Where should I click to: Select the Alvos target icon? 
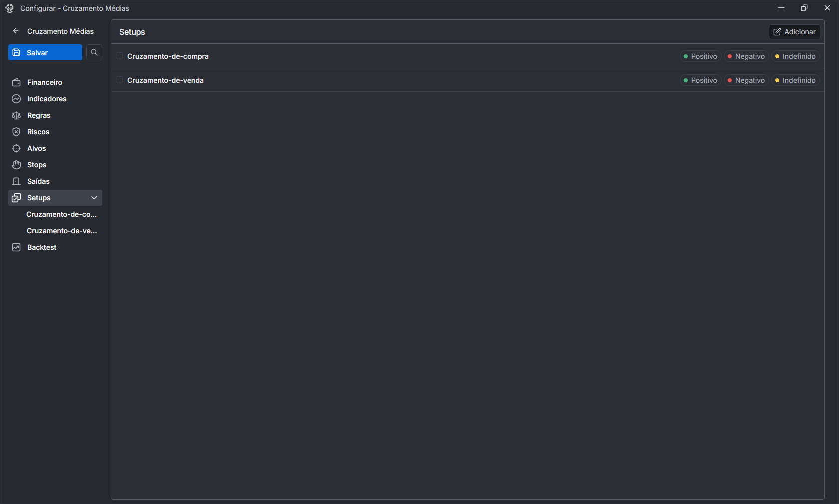17,148
